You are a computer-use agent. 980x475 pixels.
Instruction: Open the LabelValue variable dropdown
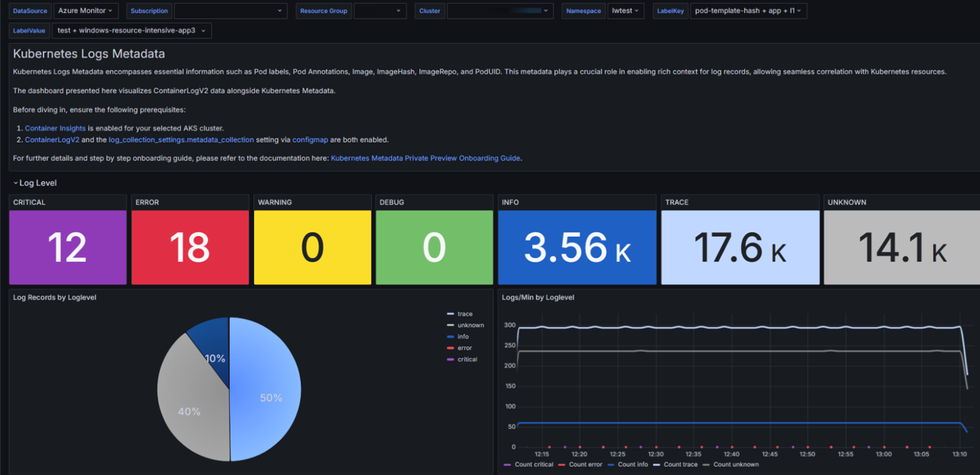coord(132,31)
